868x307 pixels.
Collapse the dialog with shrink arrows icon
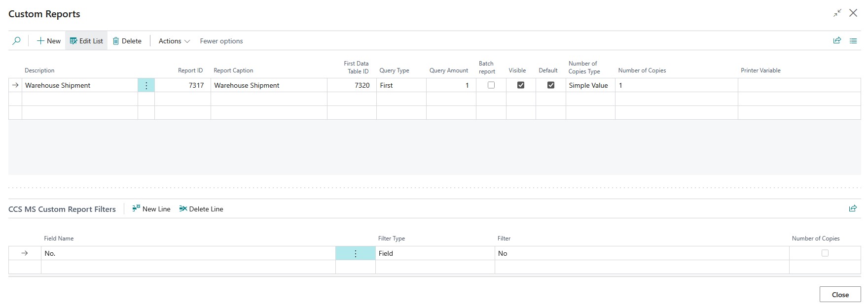[x=837, y=13]
